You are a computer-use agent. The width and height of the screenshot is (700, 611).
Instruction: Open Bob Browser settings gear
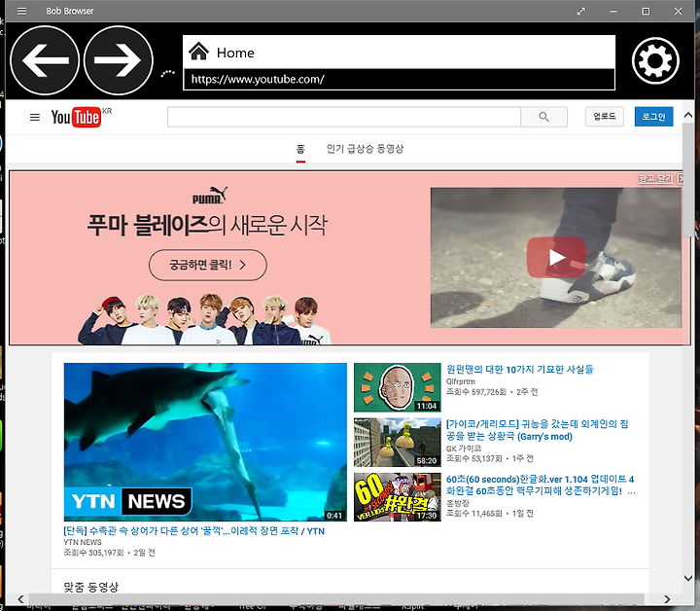coord(655,60)
